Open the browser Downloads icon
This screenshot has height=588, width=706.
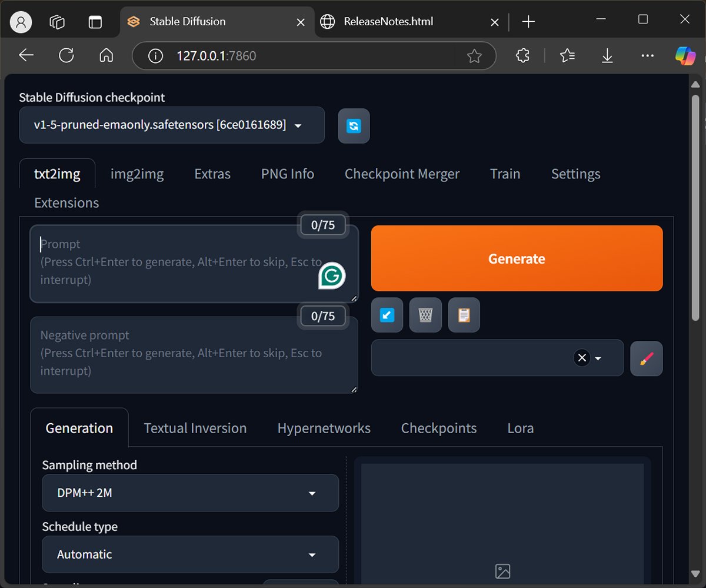tap(607, 56)
